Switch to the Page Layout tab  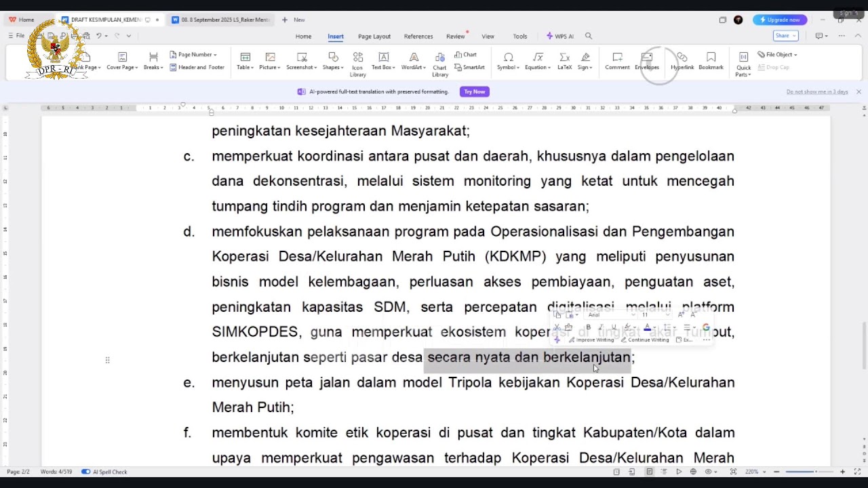click(x=374, y=37)
